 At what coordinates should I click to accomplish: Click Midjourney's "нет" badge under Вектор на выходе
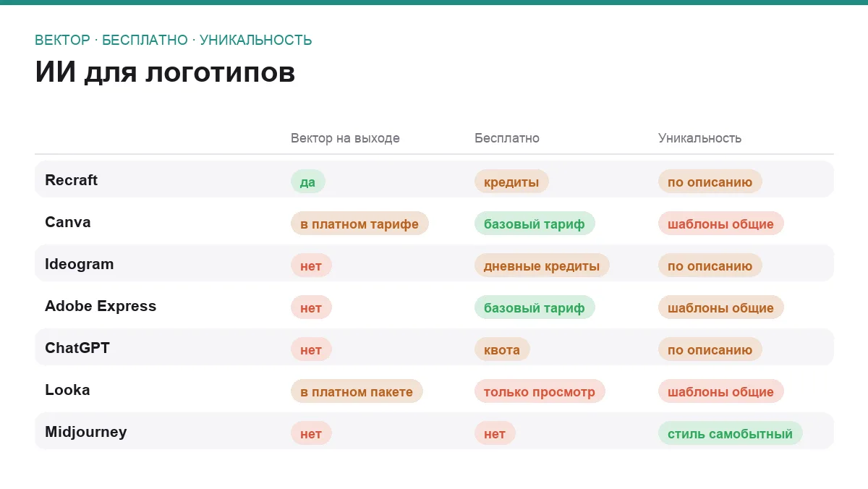point(311,433)
